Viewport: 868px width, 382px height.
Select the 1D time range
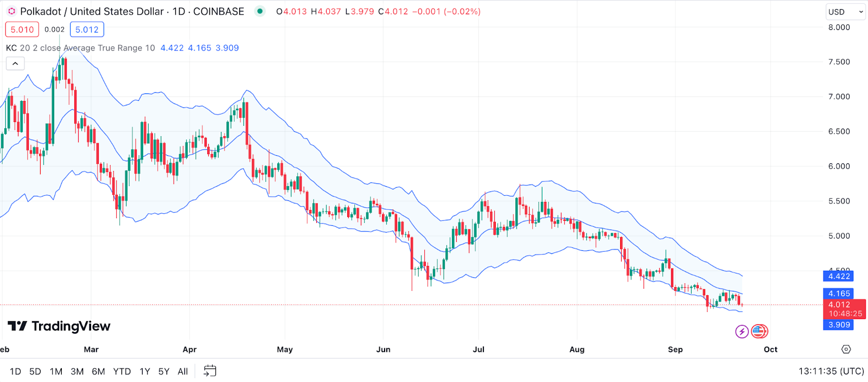pos(15,372)
